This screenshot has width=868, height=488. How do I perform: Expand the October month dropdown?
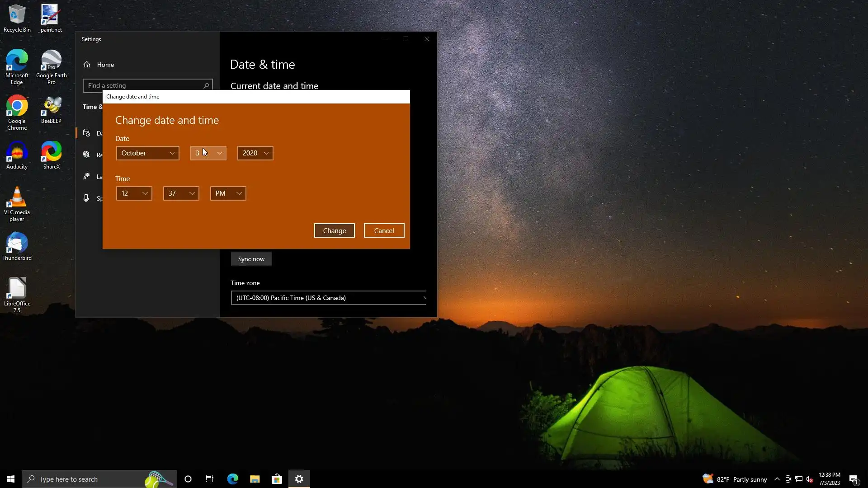point(147,153)
